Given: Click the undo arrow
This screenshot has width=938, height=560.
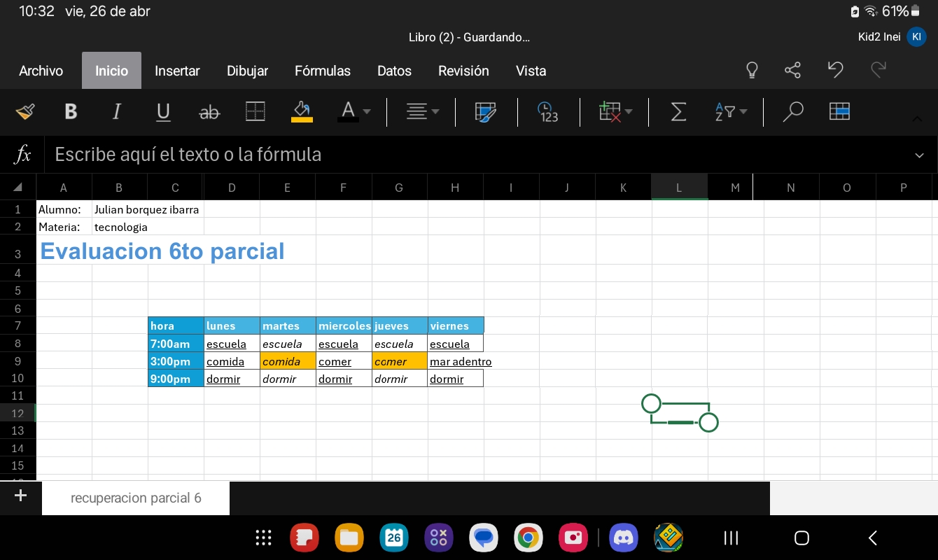Looking at the screenshot, I should 835,70.
